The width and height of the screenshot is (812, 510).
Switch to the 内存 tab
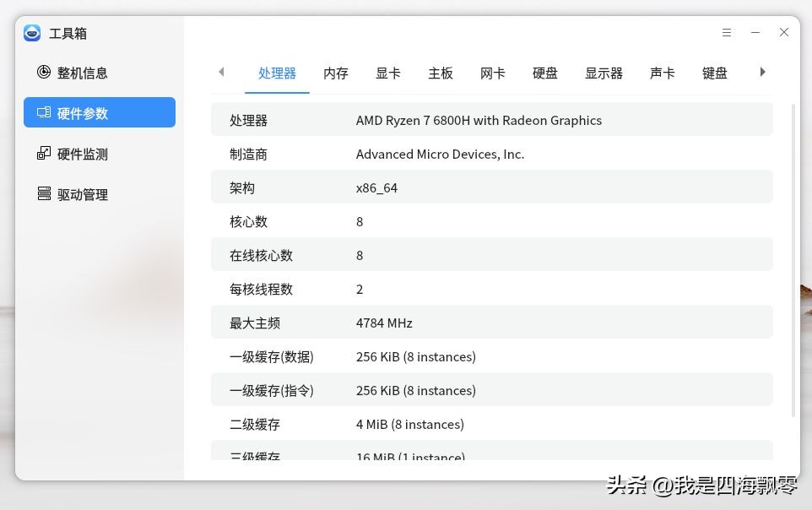point(335,73)
